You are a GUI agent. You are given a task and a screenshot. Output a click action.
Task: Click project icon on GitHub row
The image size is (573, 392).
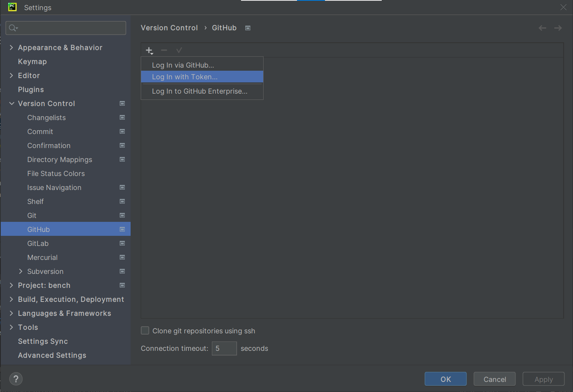(122, 229)
